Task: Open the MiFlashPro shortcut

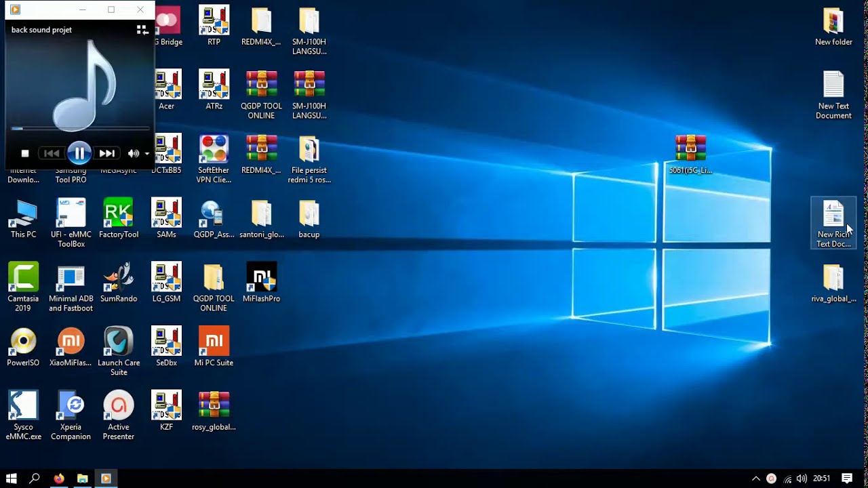Action: click(261, 283)
